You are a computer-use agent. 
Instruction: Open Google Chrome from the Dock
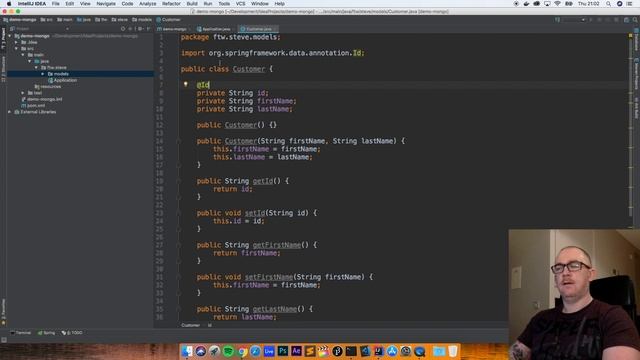point(242,351)
